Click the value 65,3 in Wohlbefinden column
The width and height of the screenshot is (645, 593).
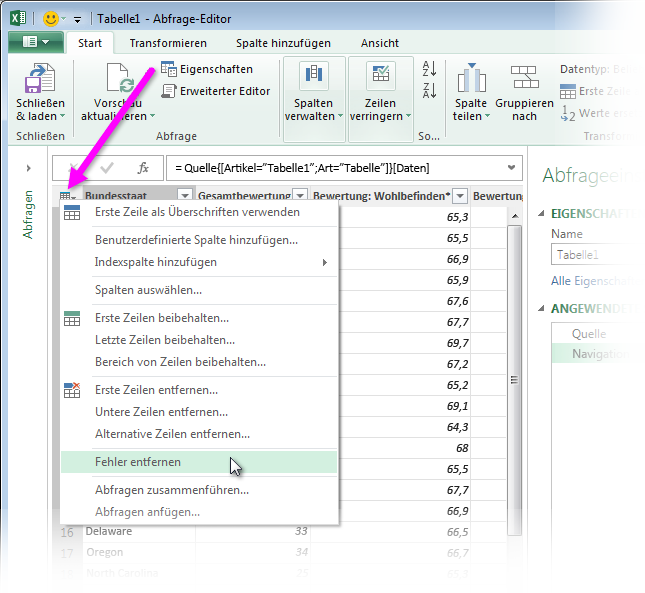click(457, 217)
